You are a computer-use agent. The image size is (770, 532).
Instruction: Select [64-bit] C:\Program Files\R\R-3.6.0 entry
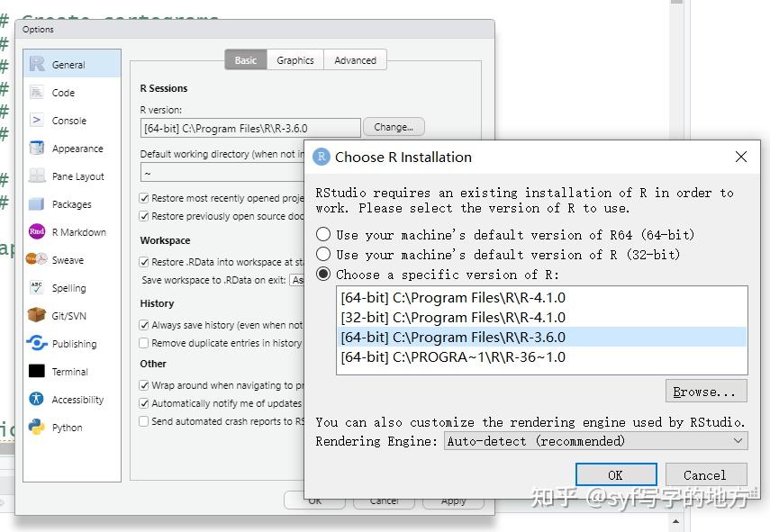click(542, 338)
